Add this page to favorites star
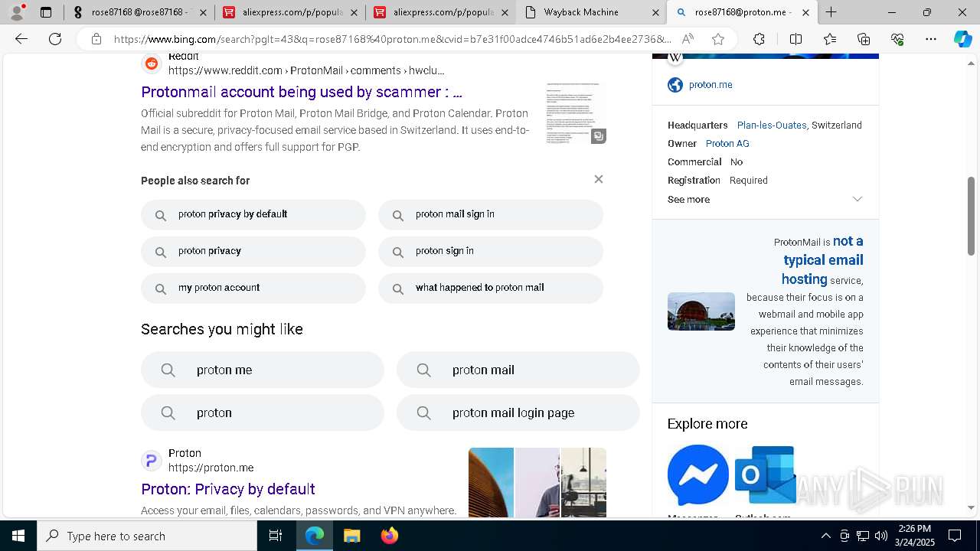Viewport: 980px width, 551px height. click(717, 39)
